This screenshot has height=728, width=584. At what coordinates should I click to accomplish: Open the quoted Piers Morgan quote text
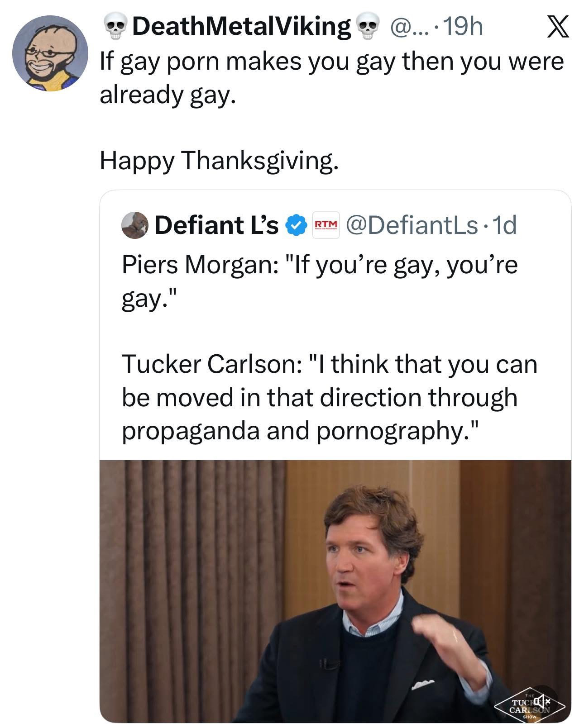pyautogui.click(x=319, y=281)
